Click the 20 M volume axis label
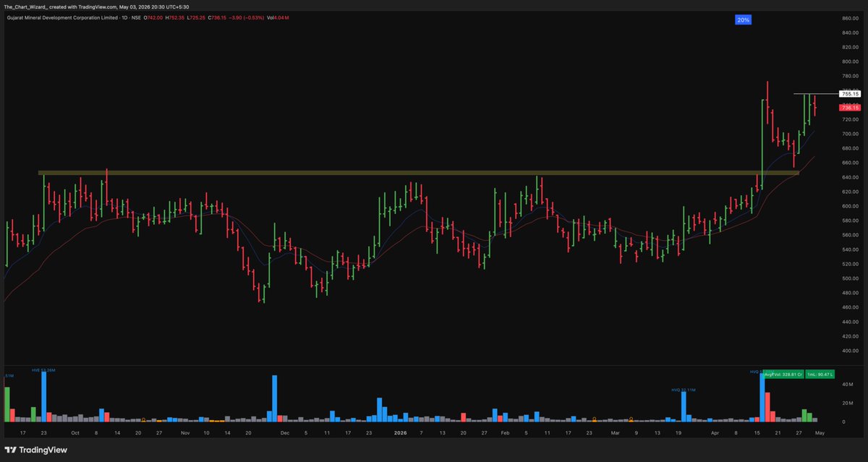Viewport: 868px width, 462px height. (x=848, y=403)
